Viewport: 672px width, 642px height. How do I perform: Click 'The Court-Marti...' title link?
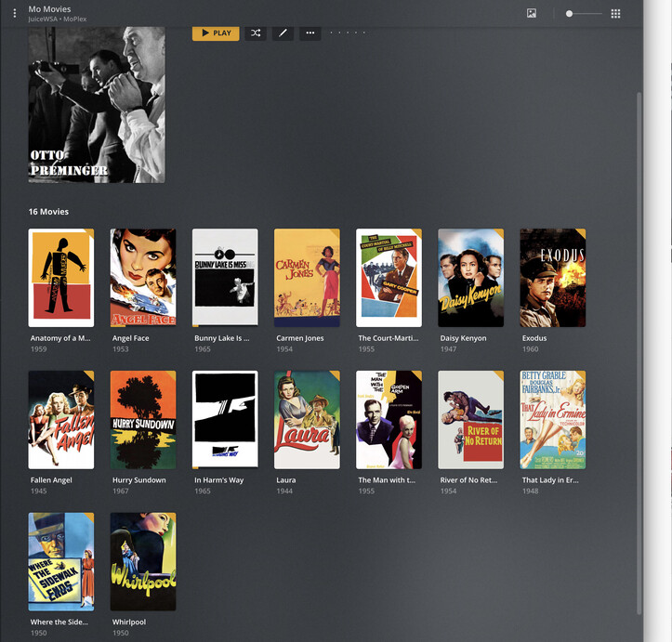pyautogui.click(x=389, y=338)
